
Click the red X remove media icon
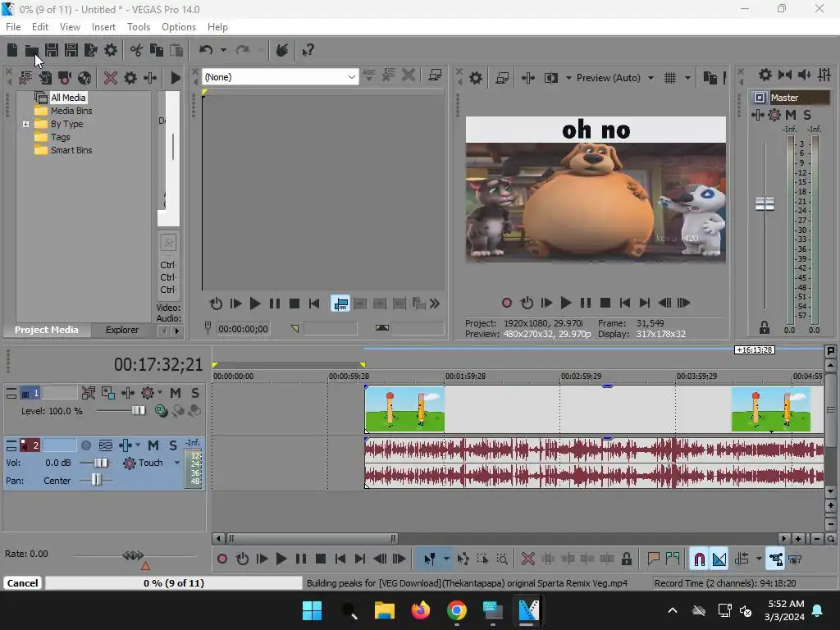tap(111, 78)
